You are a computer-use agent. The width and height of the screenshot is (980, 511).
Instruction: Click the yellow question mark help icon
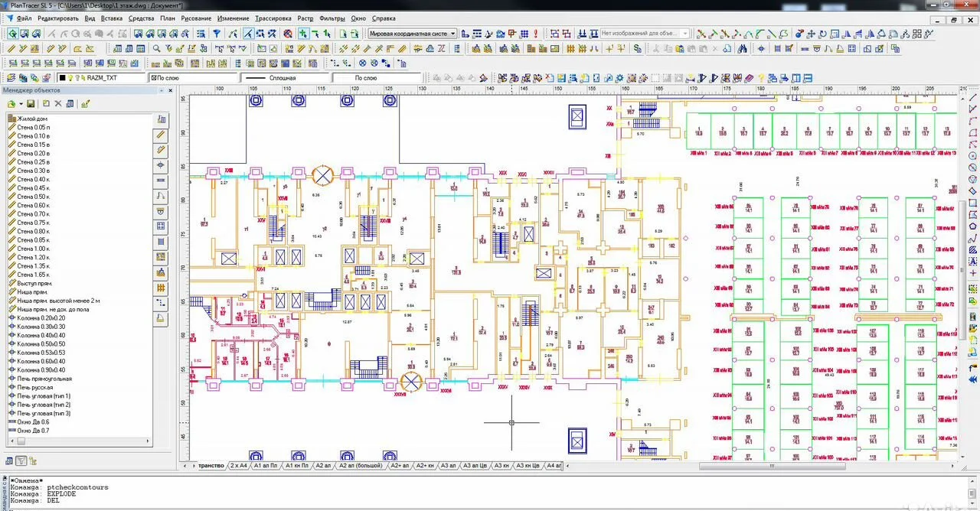[x=761, y=78]
